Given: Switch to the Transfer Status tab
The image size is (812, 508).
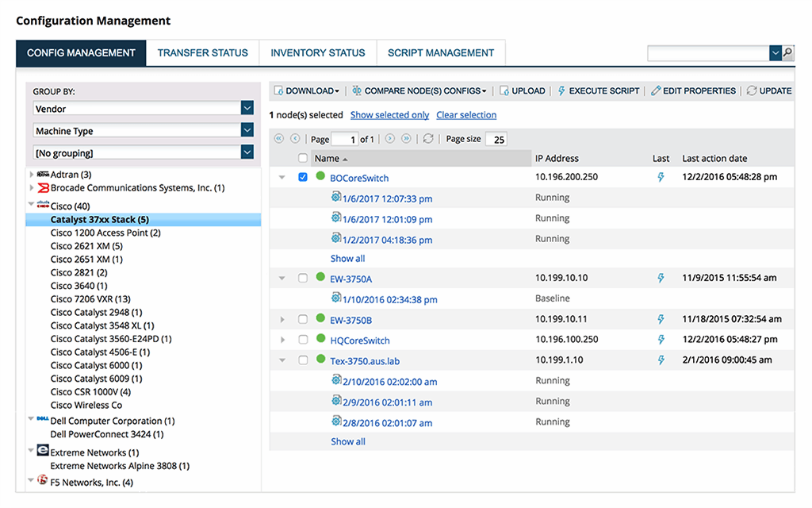Looking at the screenshot, I should tap(203, 52).
